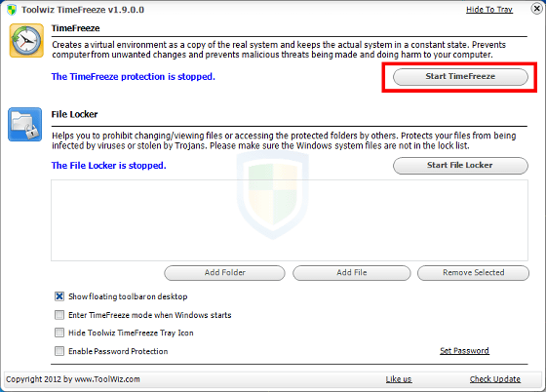This screenshot has width=546, height=392.
Task: Click the Like us link
Action: 399,379
